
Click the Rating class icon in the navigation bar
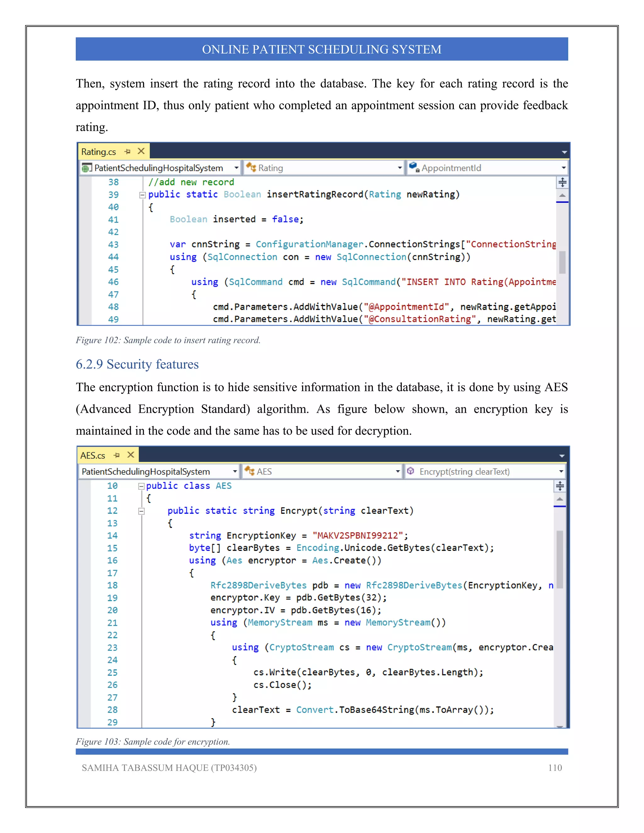point(251,168)
